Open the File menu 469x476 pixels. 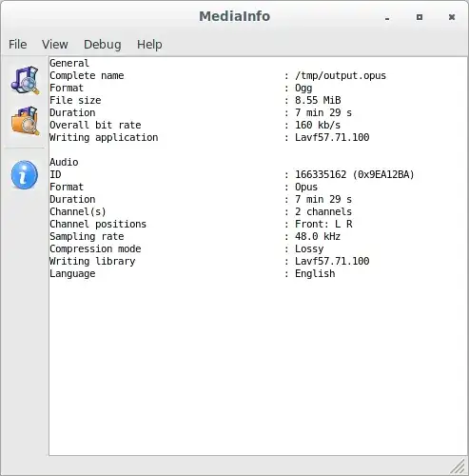(17, 45)
